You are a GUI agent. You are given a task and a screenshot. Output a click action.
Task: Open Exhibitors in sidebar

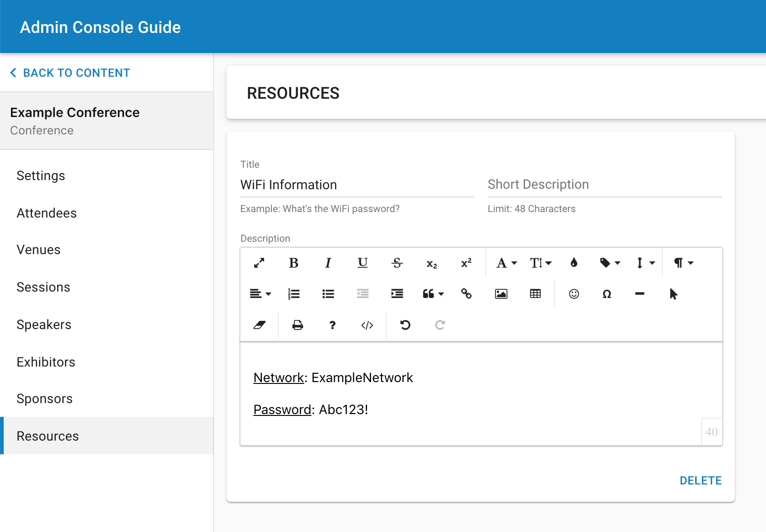(107, 362)
